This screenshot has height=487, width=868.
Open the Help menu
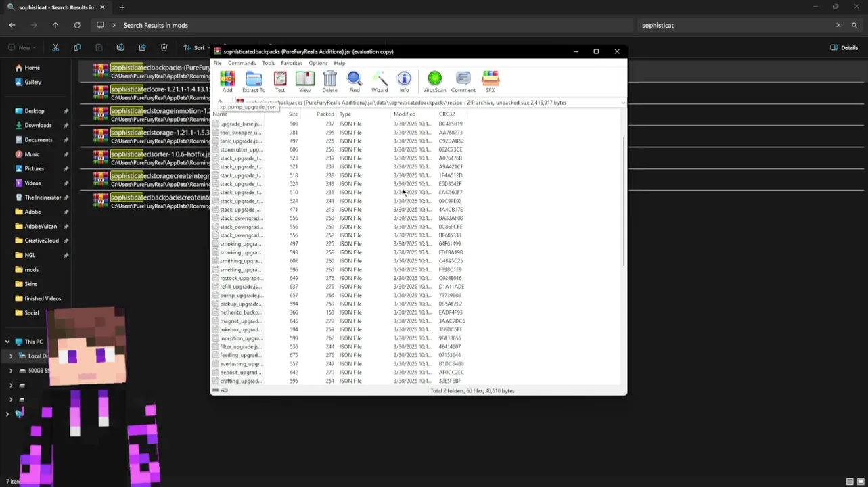point(339,63)
